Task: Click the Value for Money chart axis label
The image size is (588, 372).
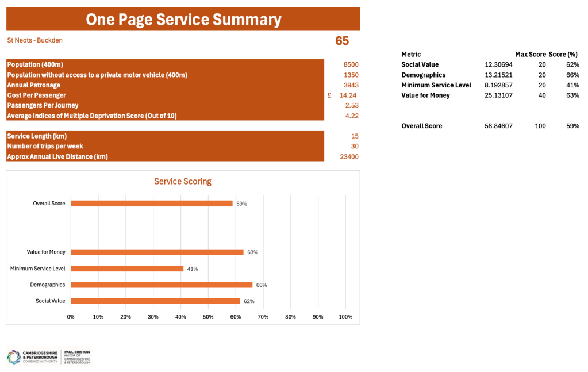Action: (46, 252)
